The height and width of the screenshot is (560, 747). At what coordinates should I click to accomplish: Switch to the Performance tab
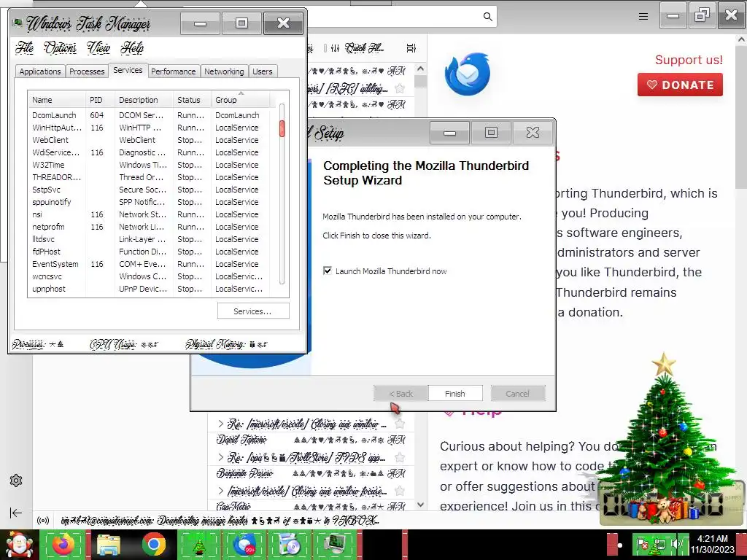[x=174, y=71]
